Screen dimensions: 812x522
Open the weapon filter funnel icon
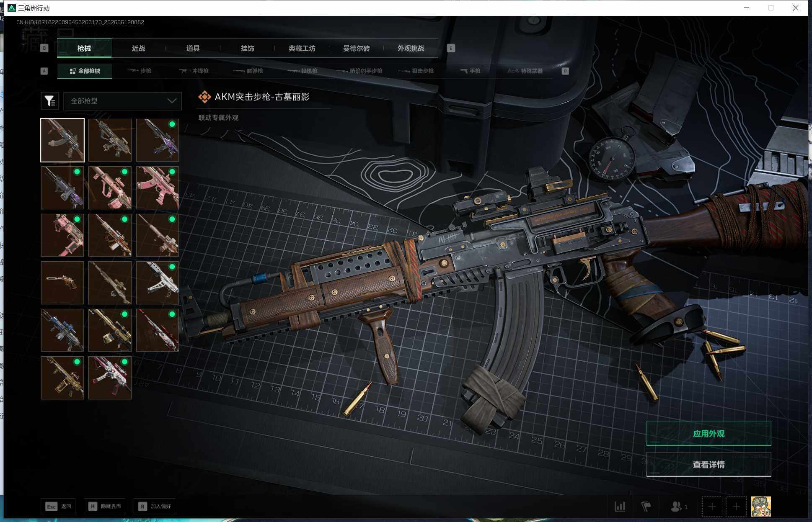point(50,101)
